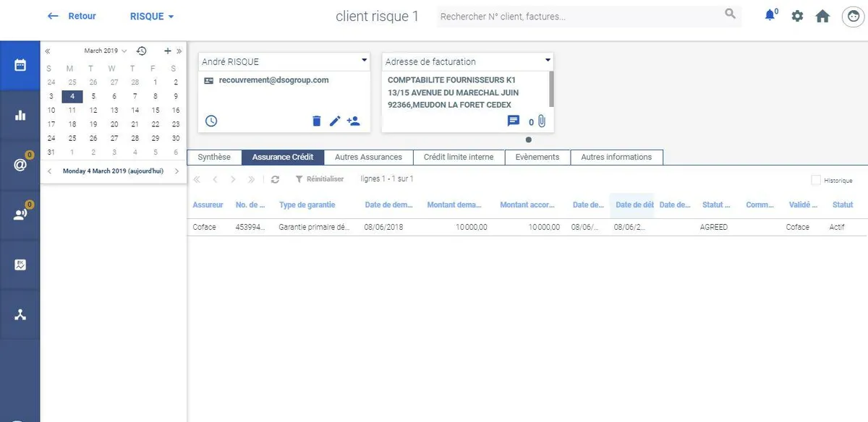The height and width of the screenshot is (422, 868).
Task: Open attachments paperclip icon
Action: pyautogui.click(x=541, y=121)
